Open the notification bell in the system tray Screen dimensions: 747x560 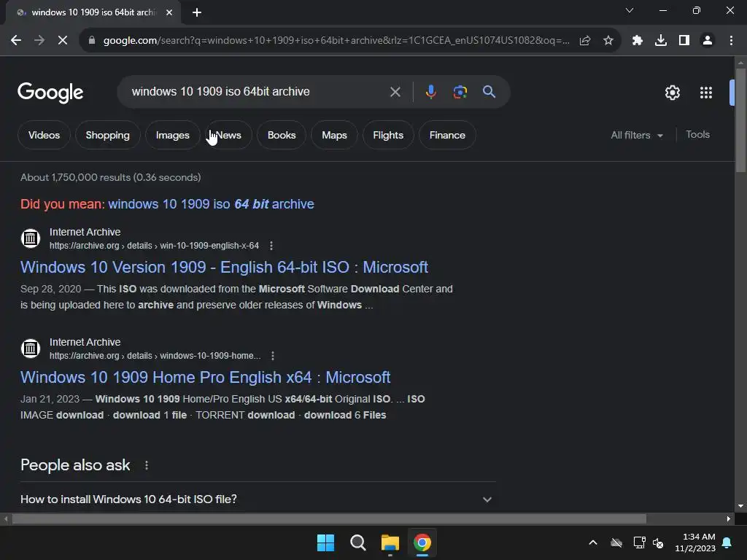pos(727,542)
